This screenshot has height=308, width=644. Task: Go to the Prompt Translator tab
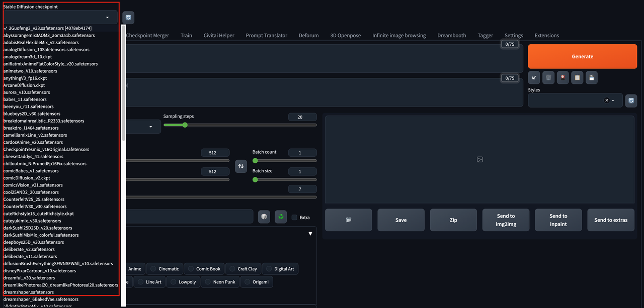point(267,36)
